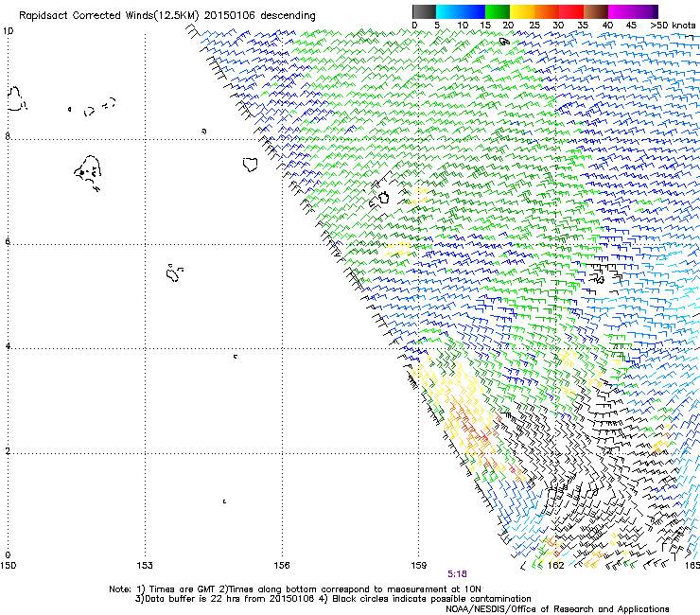700x615 pixels.
Task: Click the yellow 20-25 knots legend swatch
Action: point(522,11)
